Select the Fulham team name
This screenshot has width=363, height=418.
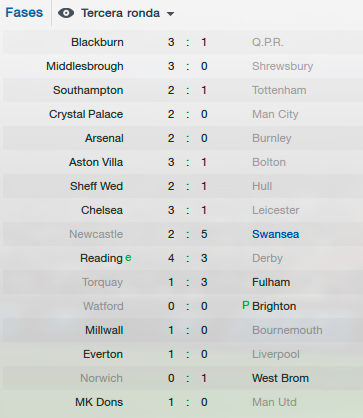pyautogui.click(x=271, y=282)
